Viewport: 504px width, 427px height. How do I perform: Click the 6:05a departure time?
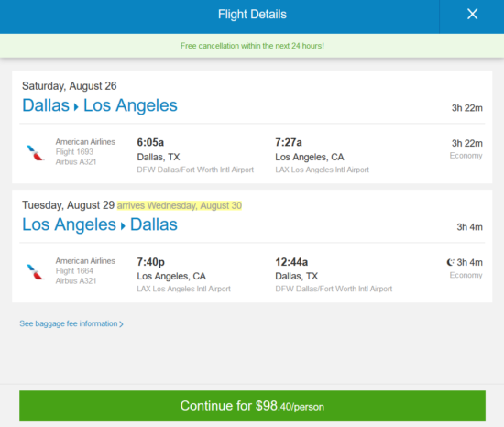(x=150, y=142)
